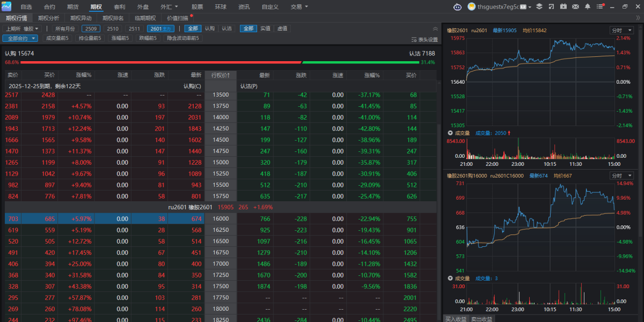Expand the 上期所 橡胶 exchange dropdown
This screenshot has width=644, height=322.
pyautogui.click(x=22, y=28)
